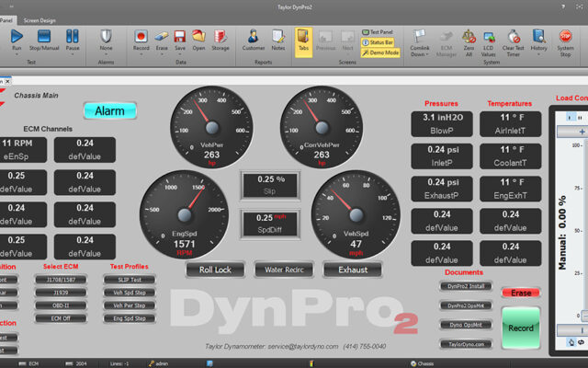Switch to the Screen Design ribbon tab
Image resolution: width=588 pixels, height=368 pixels.
click(39, 18)
